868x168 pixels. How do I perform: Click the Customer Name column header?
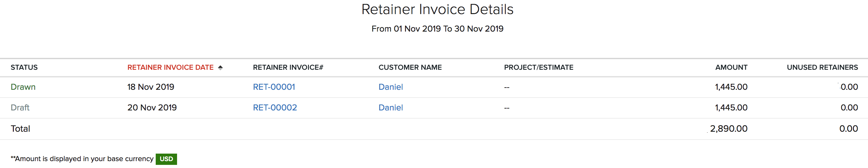pyautogui.click(x=410, y=68)
